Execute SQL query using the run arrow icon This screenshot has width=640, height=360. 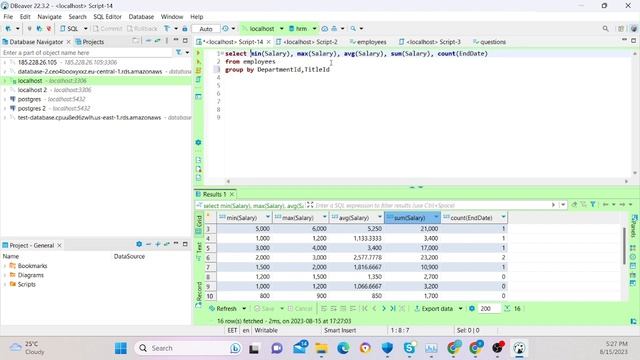198,53
